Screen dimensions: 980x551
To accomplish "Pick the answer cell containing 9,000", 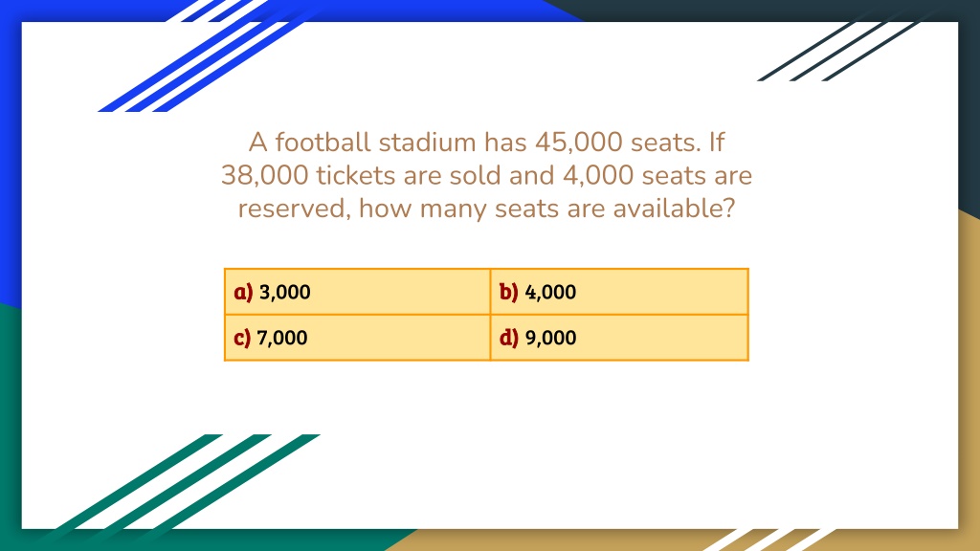I will pos(619,338).
